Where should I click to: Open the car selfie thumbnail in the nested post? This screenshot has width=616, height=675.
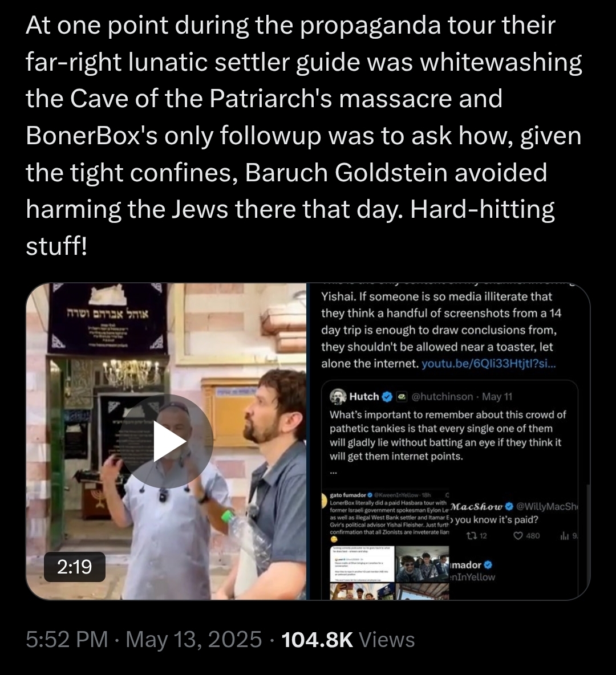click(422, 564)
